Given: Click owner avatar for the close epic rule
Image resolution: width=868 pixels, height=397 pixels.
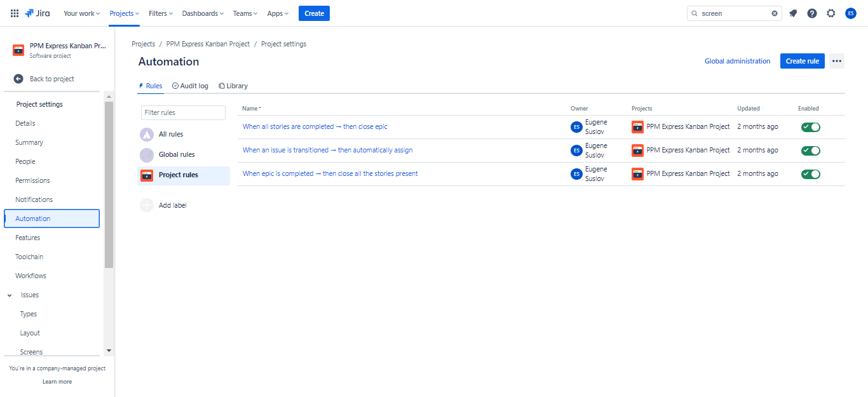Looking at the screenshot, I should pos(576,127).
